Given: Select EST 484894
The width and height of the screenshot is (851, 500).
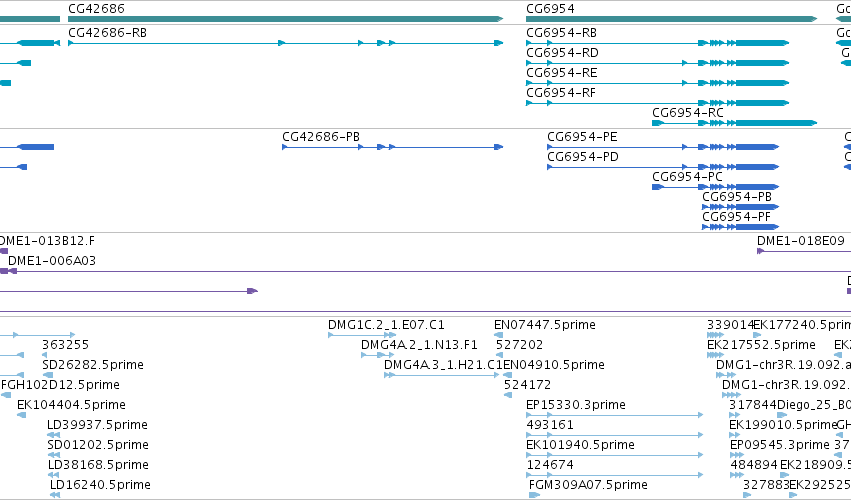Looking at the screenshot, I should (753, 465).
